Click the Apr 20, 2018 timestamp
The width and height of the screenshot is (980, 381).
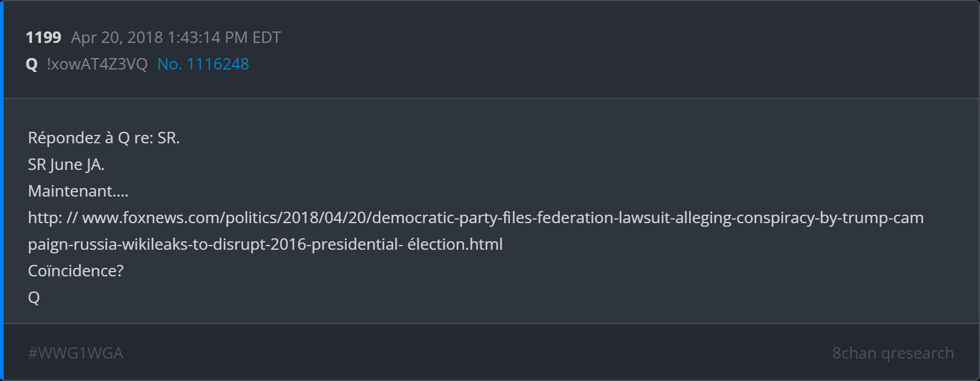coord(117,37)
